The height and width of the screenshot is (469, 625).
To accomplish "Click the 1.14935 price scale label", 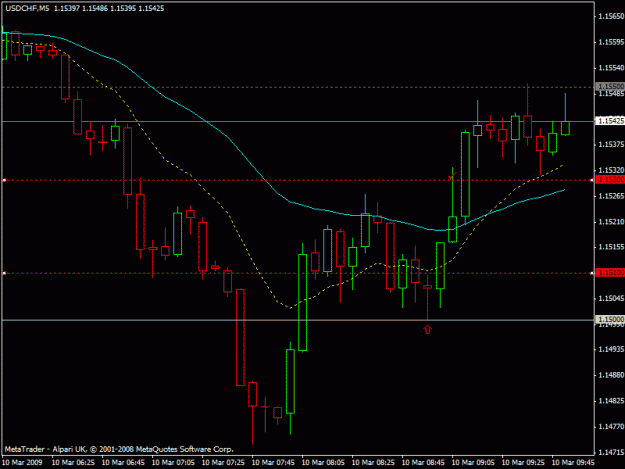I will click(x=611, y=349).
